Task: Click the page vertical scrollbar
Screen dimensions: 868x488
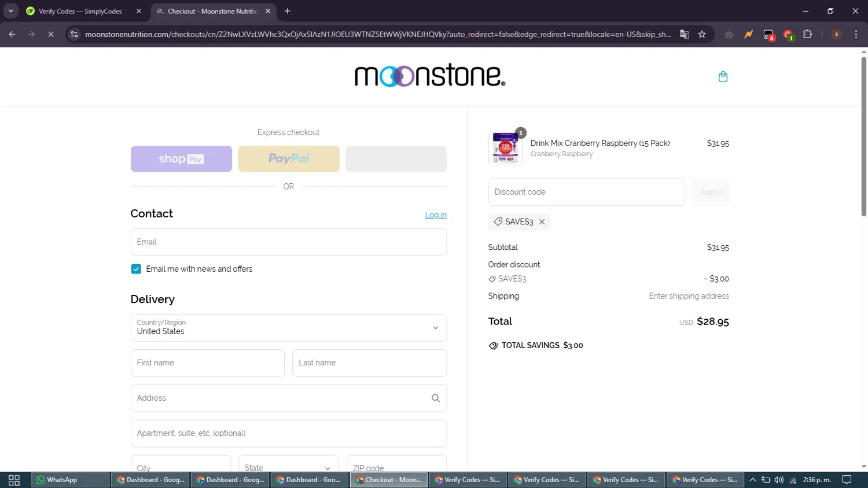Action: tap(863, 137)
